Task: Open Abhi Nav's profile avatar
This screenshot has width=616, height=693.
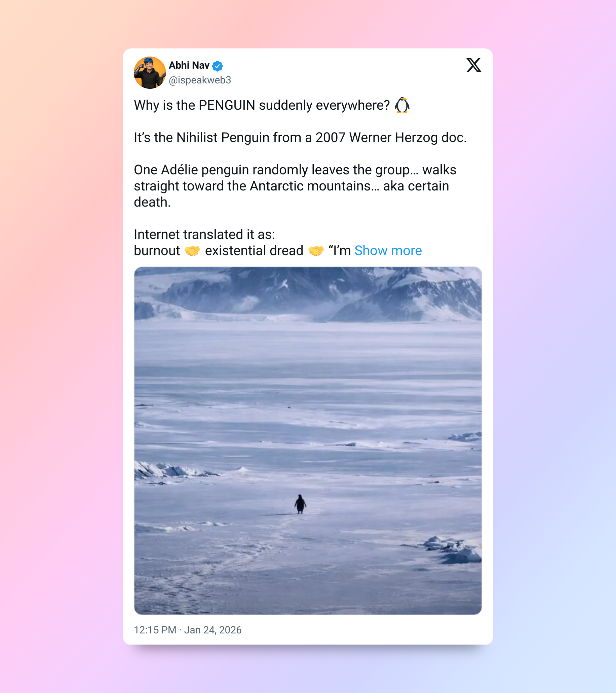Action: point(150,73)
